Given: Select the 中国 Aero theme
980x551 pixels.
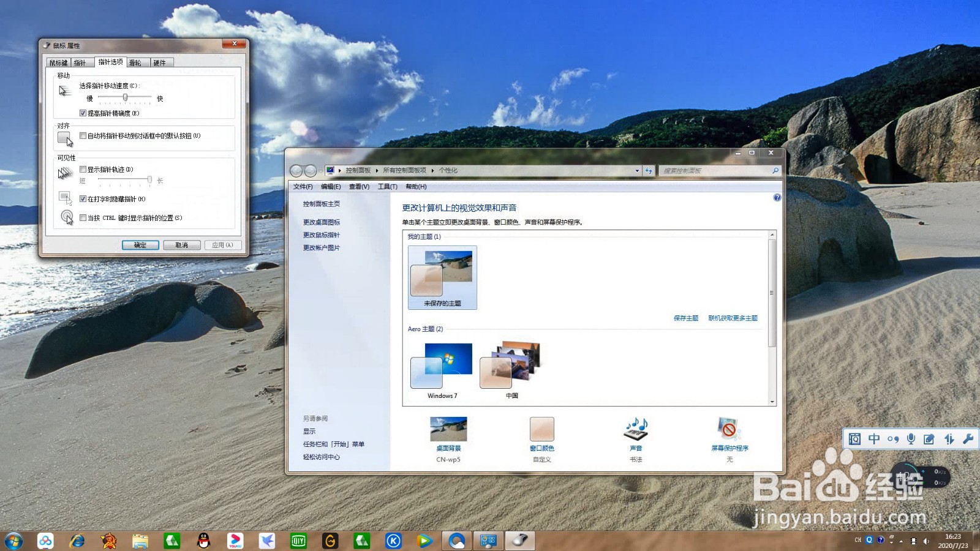Looking at the screenshot, I should click(x=511, y=371).
